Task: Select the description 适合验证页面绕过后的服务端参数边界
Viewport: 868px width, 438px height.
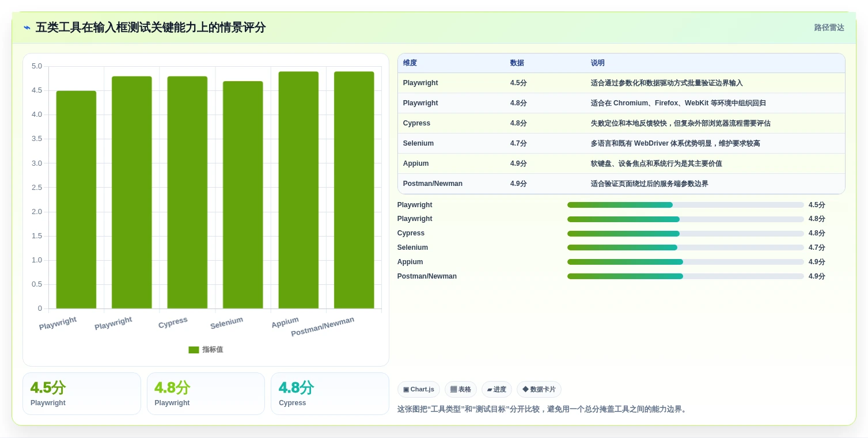Action: point(649,184)
